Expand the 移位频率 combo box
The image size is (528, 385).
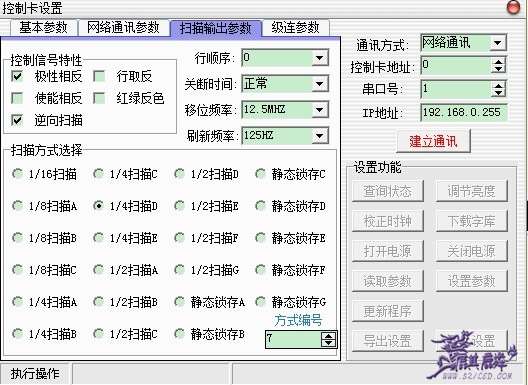(x=319, y=110)
